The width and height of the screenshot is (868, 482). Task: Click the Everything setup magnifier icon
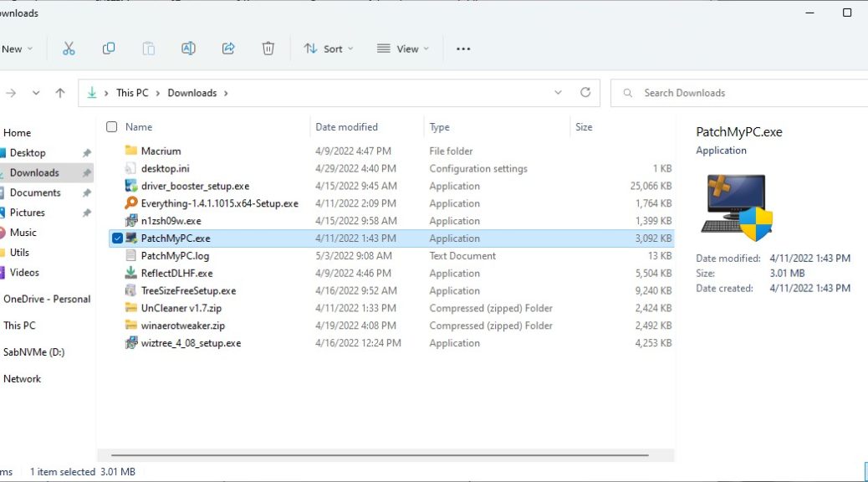tap(130, 203)
